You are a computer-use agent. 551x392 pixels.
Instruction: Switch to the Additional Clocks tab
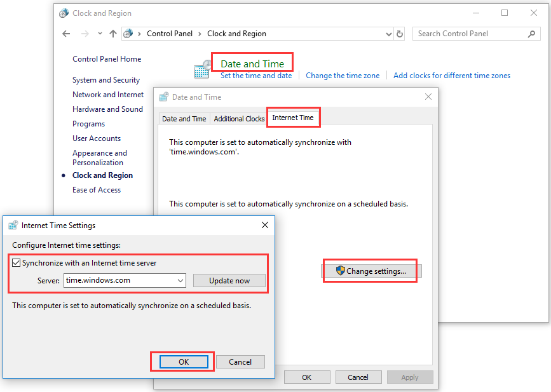coord(239,118)
